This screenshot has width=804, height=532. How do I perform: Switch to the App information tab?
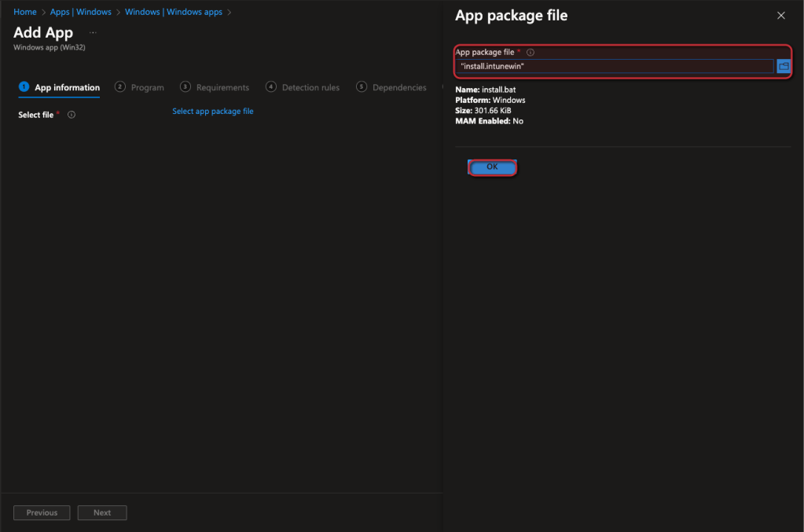coord(67,87)
